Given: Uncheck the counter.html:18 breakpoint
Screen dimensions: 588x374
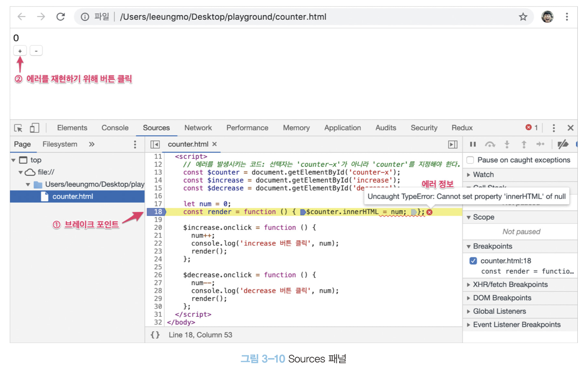Looking at the screenshot, I should 473,261.
